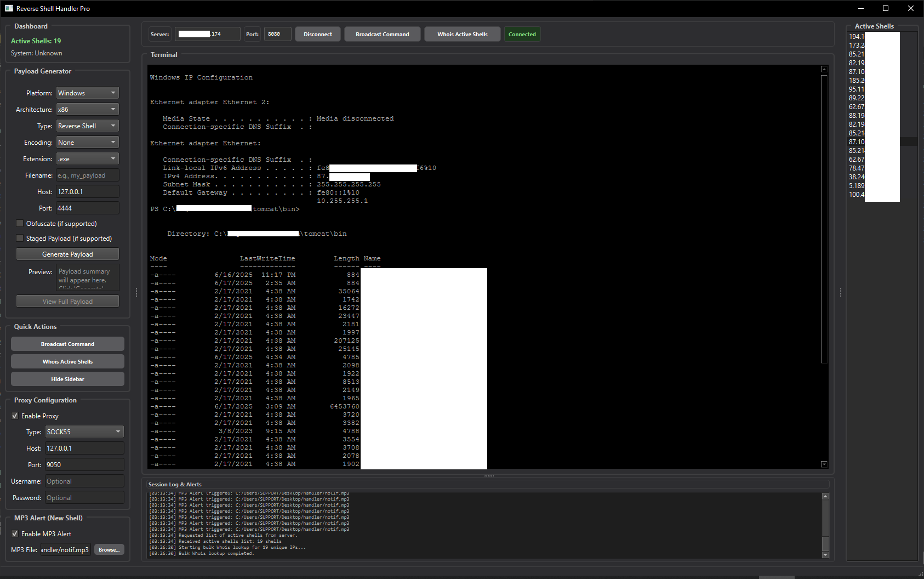924x579 pixels.
Task: Expand the payload Type dropdown showing Reverse Shell
Action: (88, 126)
